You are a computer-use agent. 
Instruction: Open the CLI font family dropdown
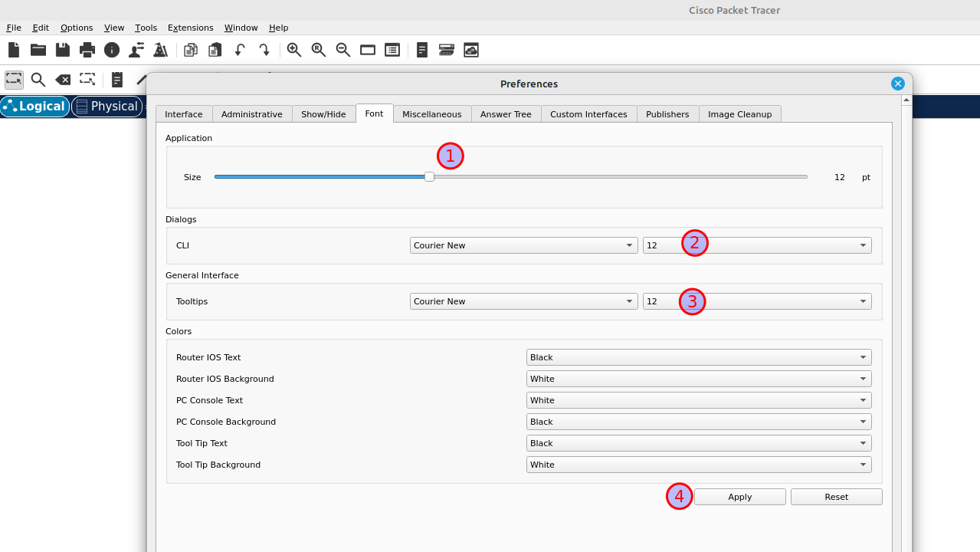pos(523,245)
